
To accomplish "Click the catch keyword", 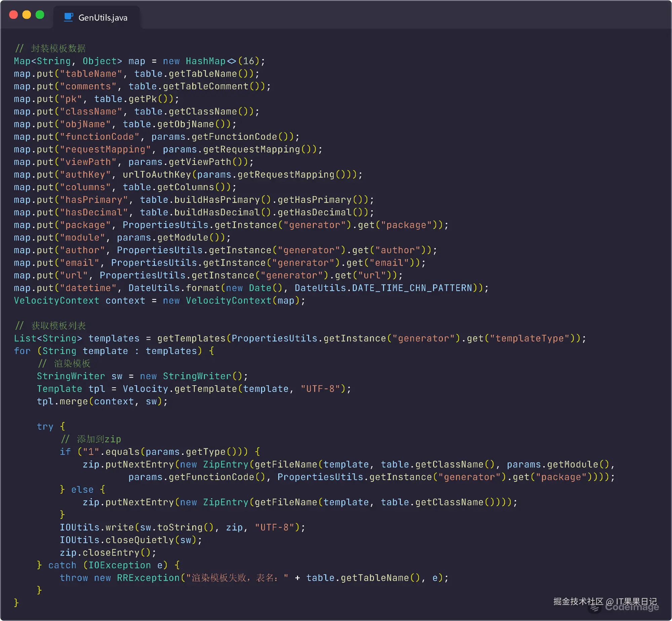I will (62, 565).
